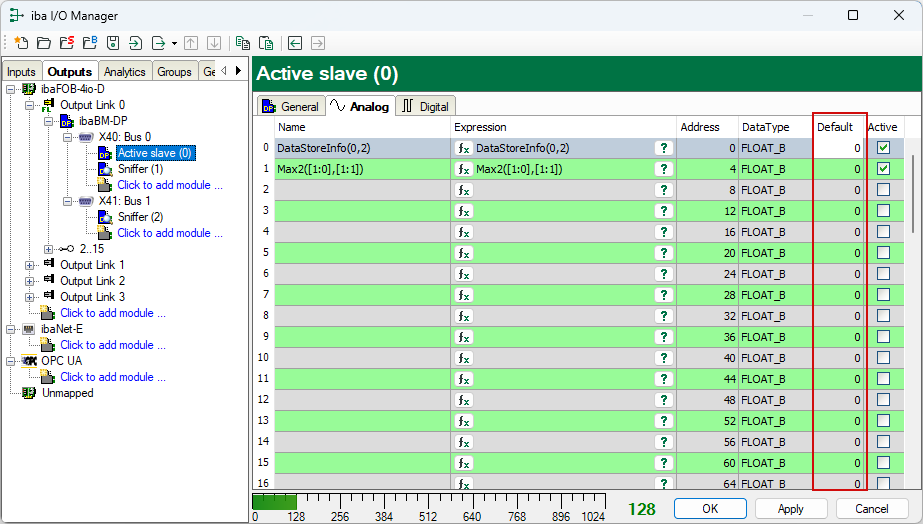The image size is (923, 524).
Task: Open the fx expression icon in the Max2 row
Action: (x=464, y=170)
